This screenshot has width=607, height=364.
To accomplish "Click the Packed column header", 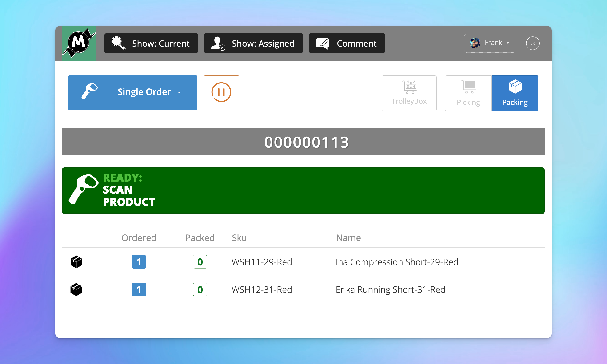I will 200,238.
